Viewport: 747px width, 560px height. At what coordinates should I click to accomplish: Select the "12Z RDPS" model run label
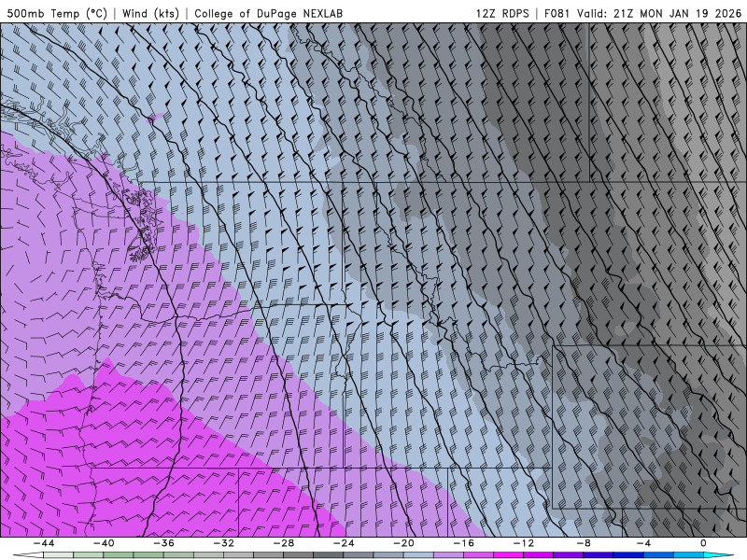click(502, 13)
